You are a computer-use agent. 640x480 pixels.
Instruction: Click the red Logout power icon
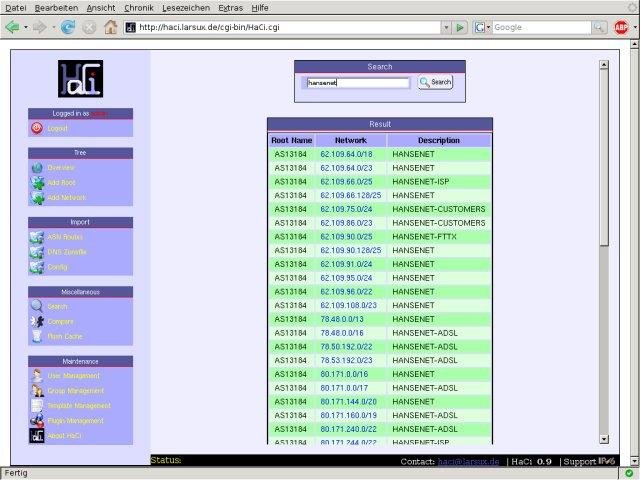37,128
